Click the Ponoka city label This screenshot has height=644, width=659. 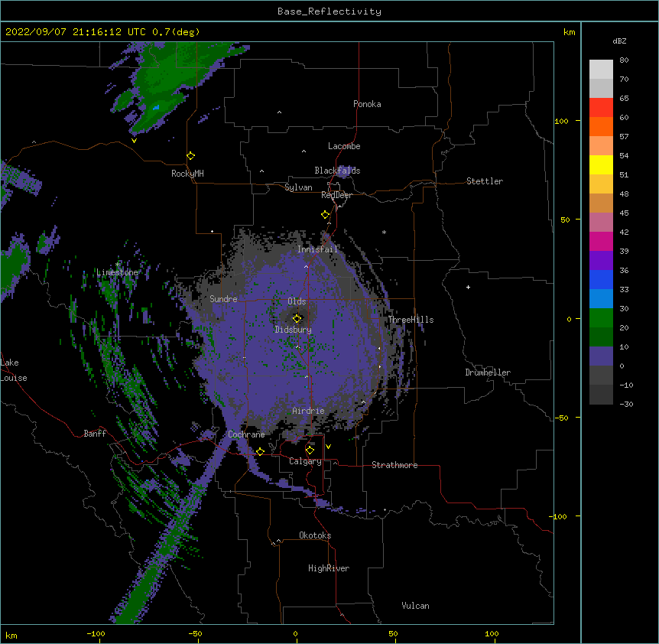pyautogui.click(x=367, y=104)
